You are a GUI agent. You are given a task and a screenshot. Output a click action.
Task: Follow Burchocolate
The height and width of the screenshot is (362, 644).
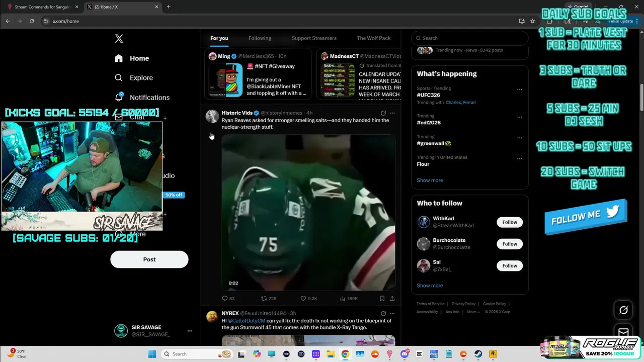pyautogui.click(x=510, y=244)
